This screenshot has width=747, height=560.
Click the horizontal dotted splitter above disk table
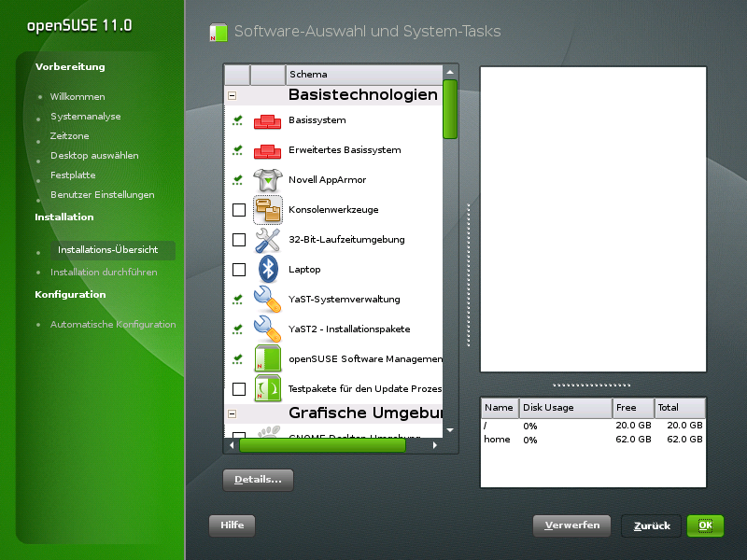pos(592,385)
